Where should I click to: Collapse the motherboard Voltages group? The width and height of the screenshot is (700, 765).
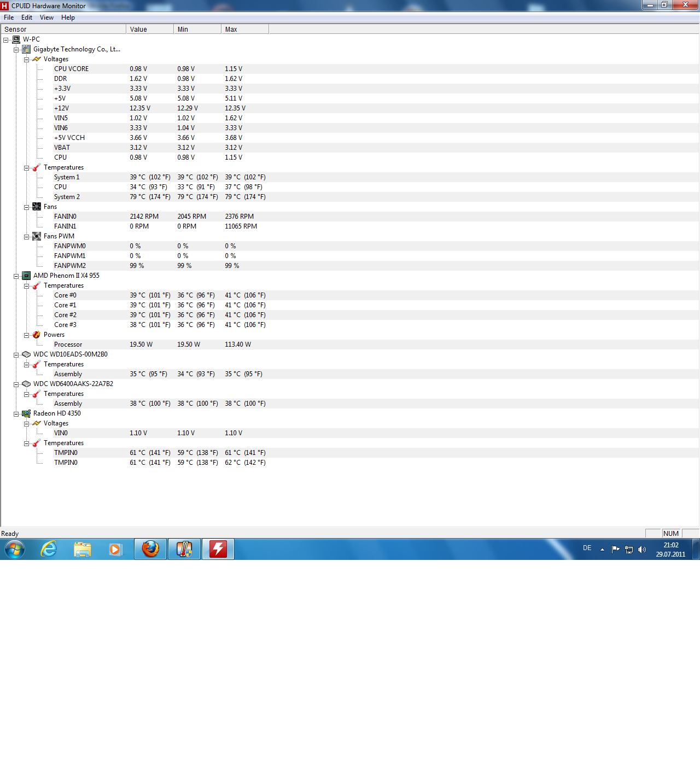[26, 60]
